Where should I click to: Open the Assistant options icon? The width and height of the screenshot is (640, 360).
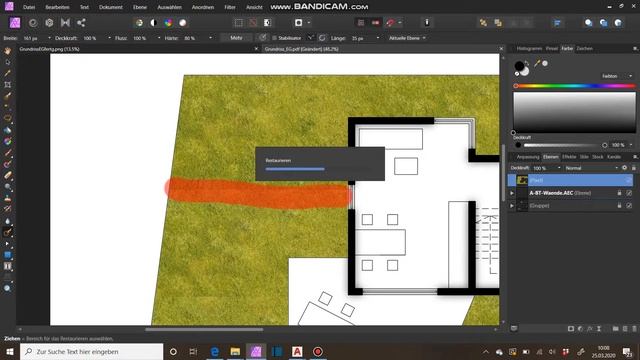[x=427, y=23]
